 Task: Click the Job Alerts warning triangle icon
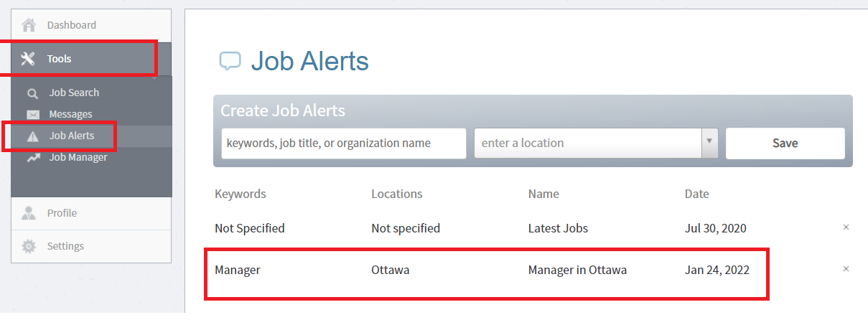[x=33, y=136]
